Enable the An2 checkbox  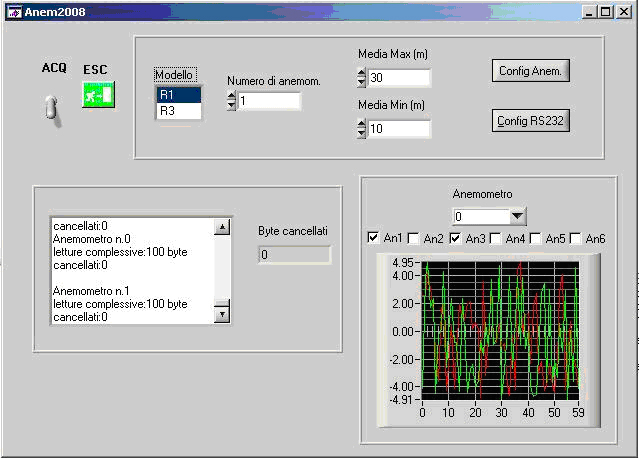click(x=413, y=238)
